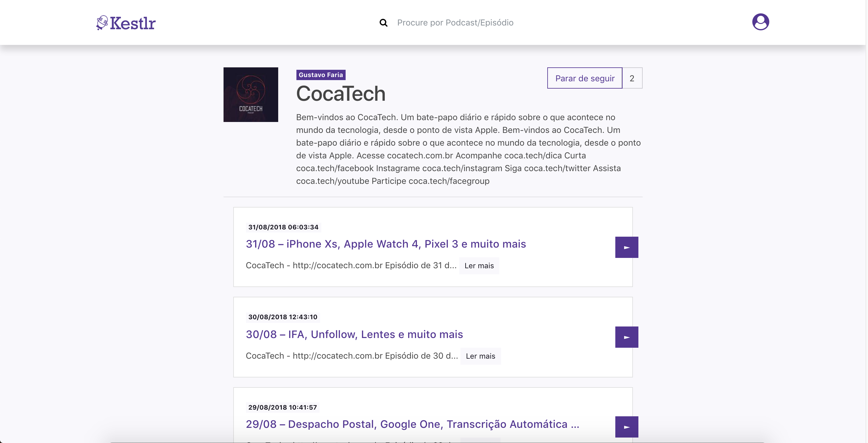Viewport: 868px width, 443px height.
Task: Click the search magnifier icon
Action: click(383, 22)
